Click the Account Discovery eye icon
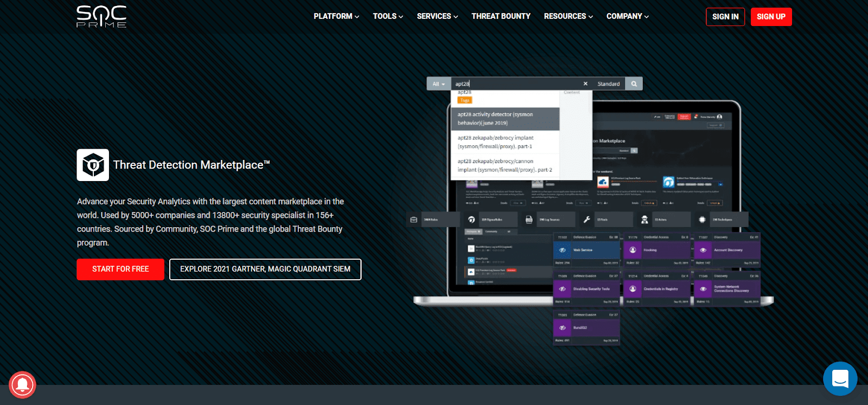The image size is (868, 405). [x=703, y=250]
